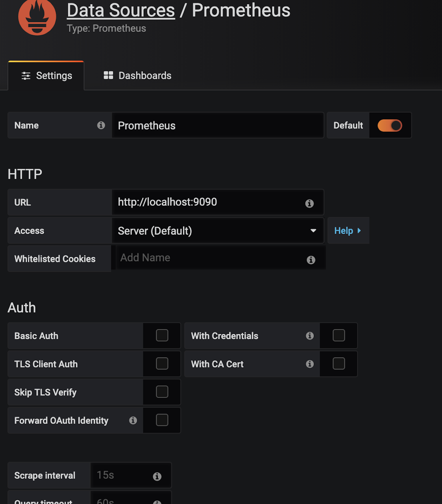Click the info icon in the URL field

tap(309, 203)
